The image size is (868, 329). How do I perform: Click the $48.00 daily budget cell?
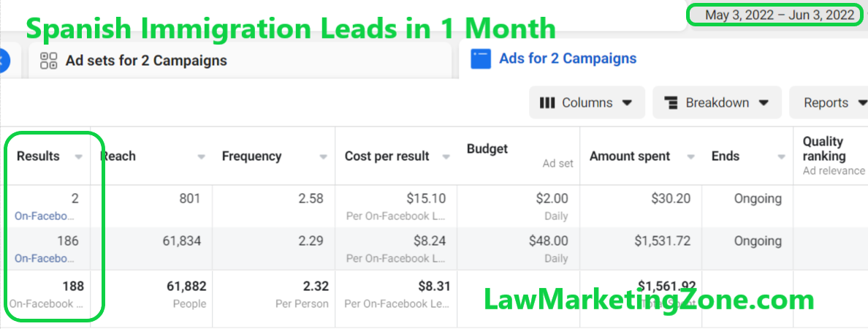pyautogui.click(x=547, y=241)
